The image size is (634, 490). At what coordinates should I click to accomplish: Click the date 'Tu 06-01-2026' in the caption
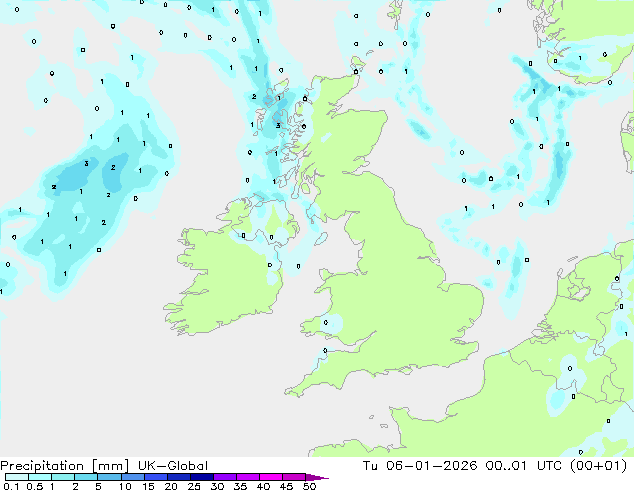click(420, 466)
